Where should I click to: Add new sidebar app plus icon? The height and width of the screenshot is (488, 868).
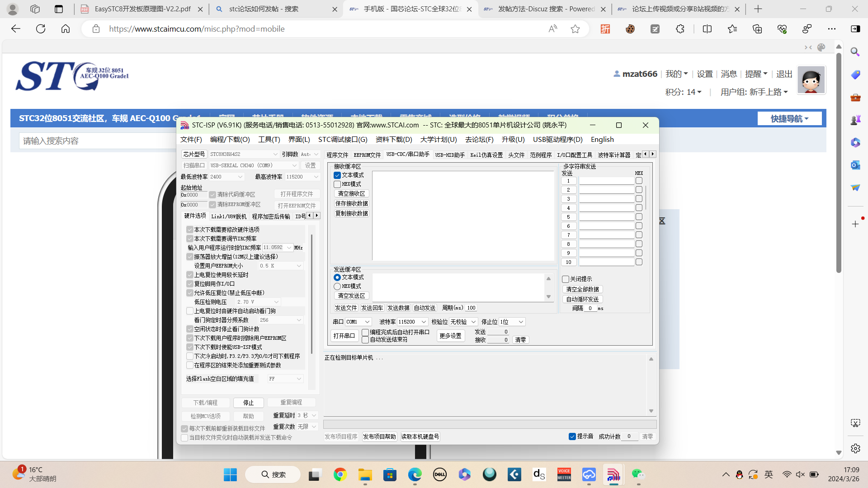pos(855,224)
